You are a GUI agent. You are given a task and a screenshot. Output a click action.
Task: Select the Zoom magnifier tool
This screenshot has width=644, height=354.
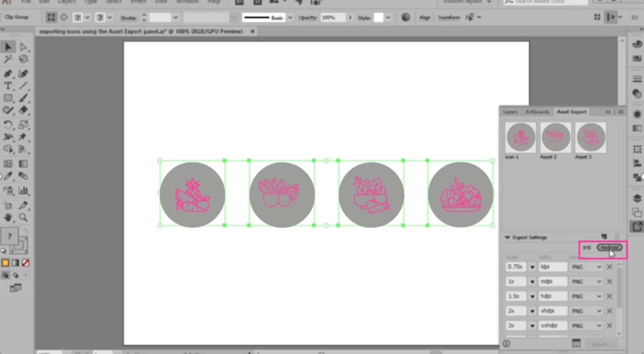tap(23, 218)
